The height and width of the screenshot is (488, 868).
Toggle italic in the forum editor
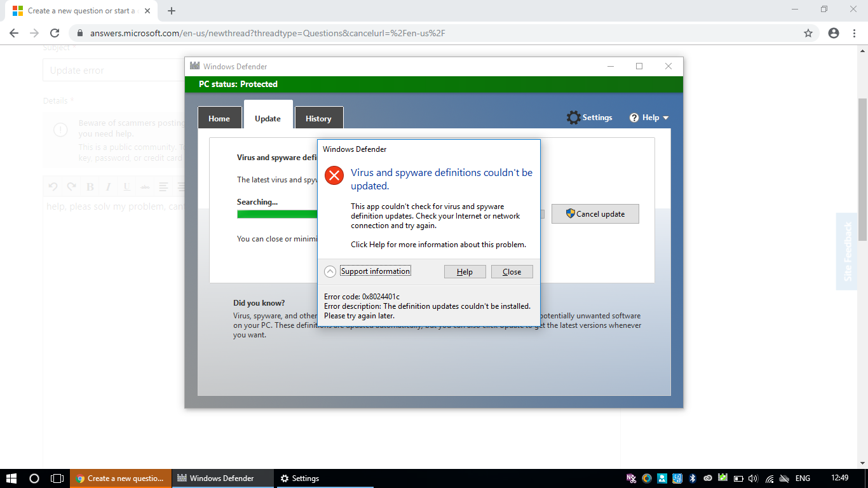[x=109, y=187]
